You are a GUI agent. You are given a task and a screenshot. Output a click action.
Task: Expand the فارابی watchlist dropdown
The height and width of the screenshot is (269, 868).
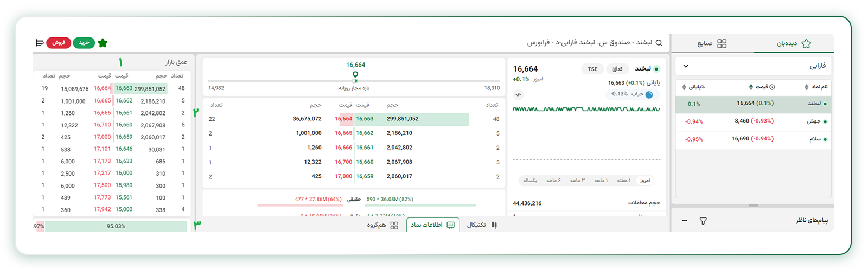(x=686, y=66)
